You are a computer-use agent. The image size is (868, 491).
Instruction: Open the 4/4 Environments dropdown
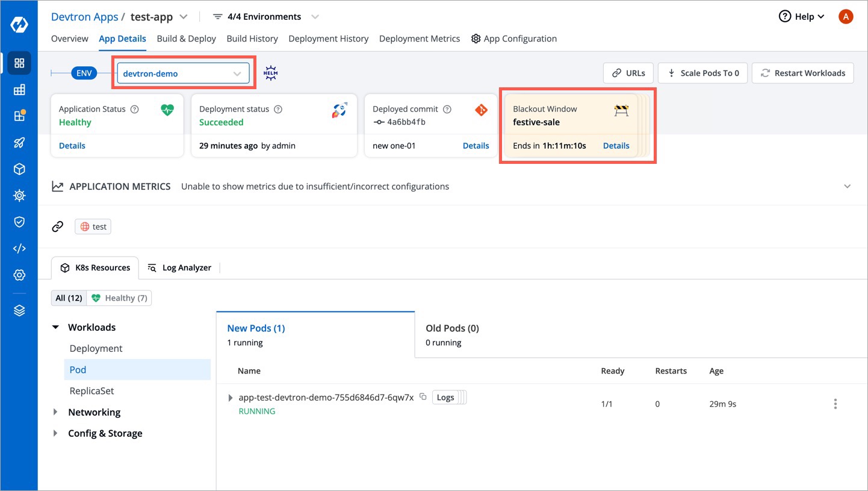[x=265, y=16]
